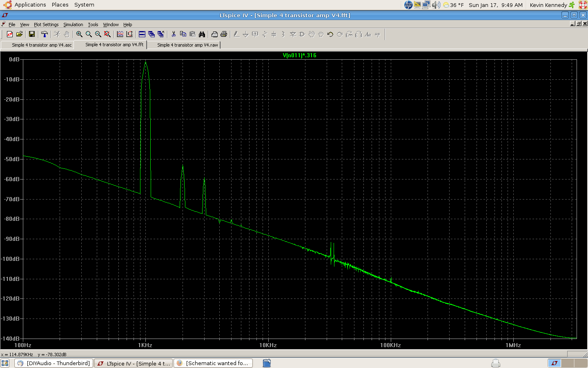Viewport: 588px width, 368px height.
Task: Restore the inner FFT document window
Action: click(x=579, y=24)
